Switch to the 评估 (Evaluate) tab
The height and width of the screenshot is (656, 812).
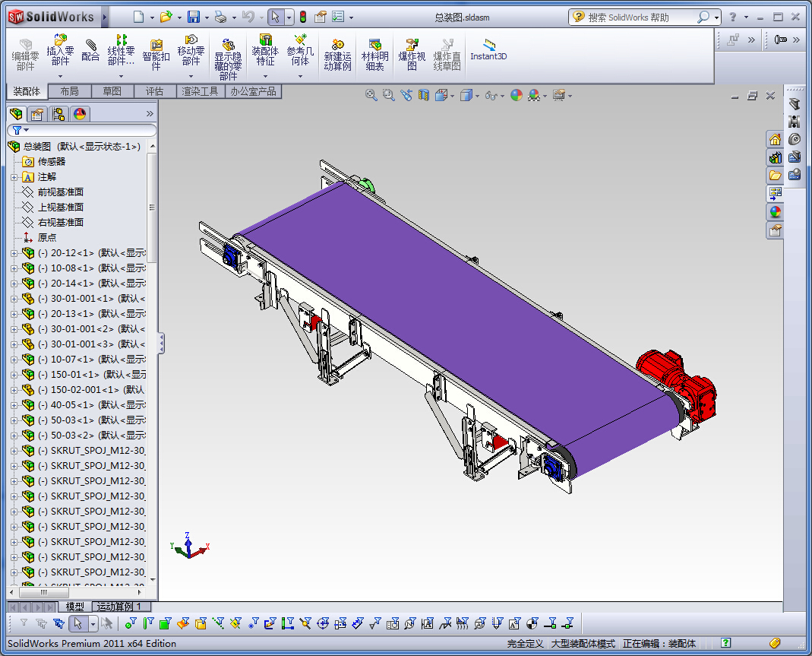click(x=154, y=91)
